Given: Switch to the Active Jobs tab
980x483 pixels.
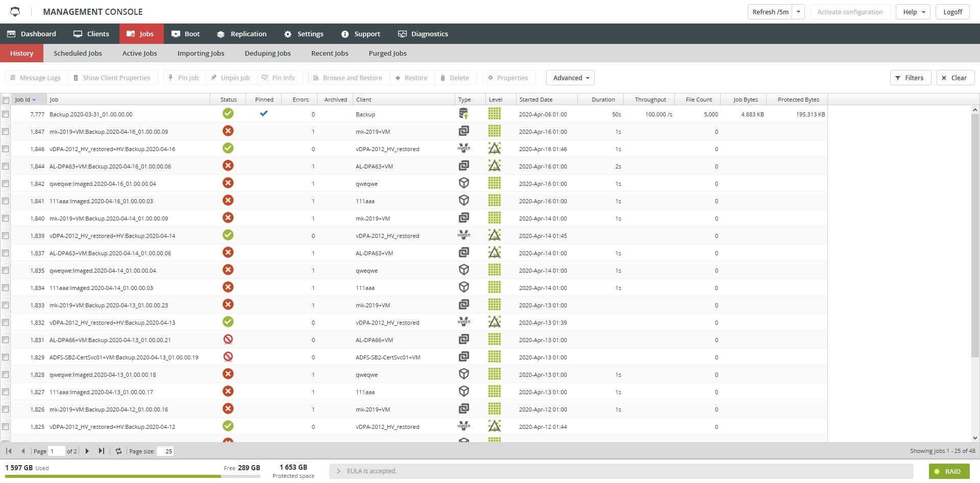Looking at the screenshot, I should tap(140, 53).
